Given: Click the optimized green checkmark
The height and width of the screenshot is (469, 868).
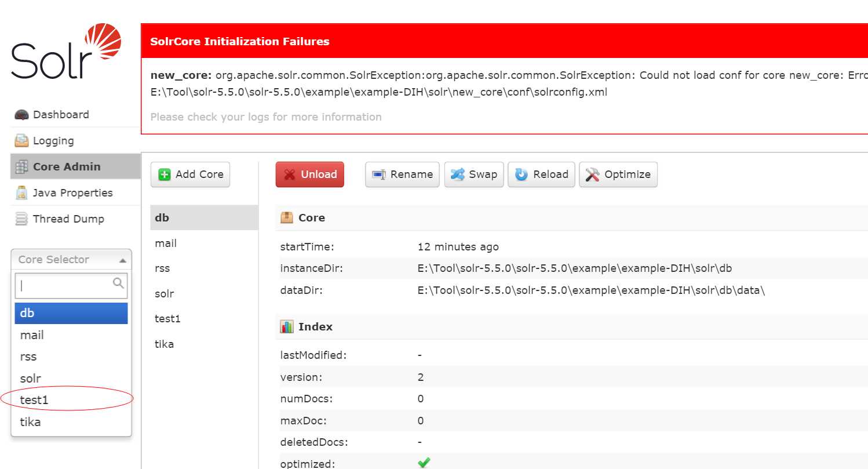Looking at the screenshot, I should pos(424,463).
